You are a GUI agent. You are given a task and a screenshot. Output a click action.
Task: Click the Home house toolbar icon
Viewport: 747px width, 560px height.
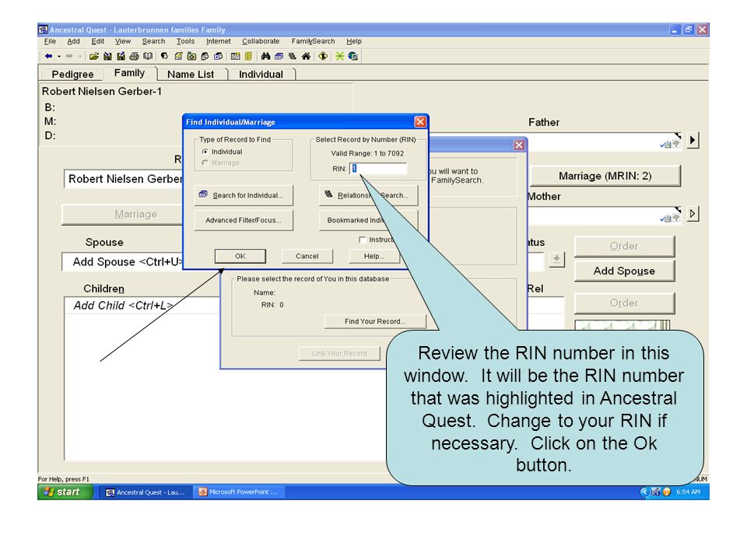306,56
